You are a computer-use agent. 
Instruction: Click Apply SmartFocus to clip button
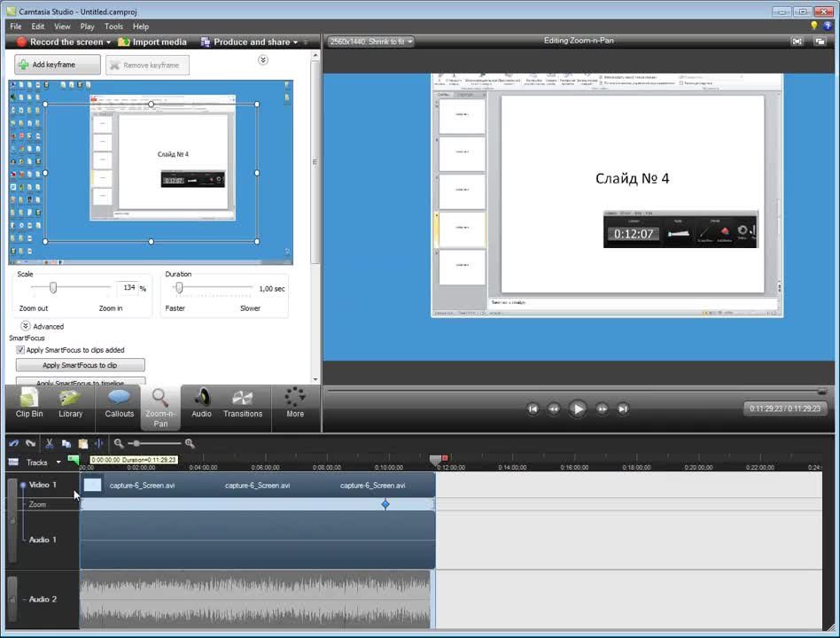tap(81, 365)
